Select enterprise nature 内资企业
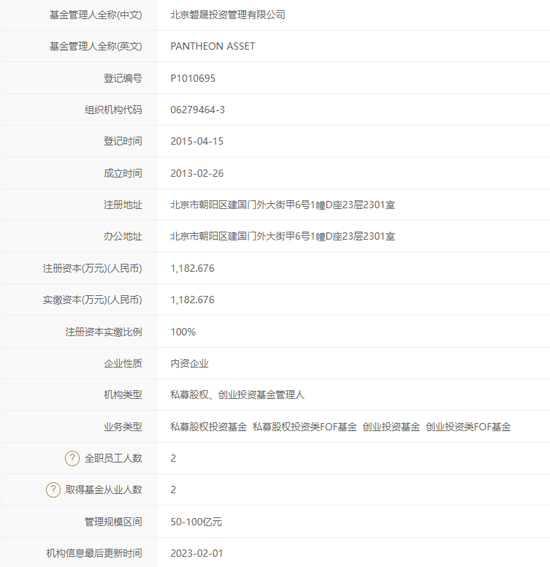Image resolution: width=550 pixels, height=567 pixels. [189, 363]
